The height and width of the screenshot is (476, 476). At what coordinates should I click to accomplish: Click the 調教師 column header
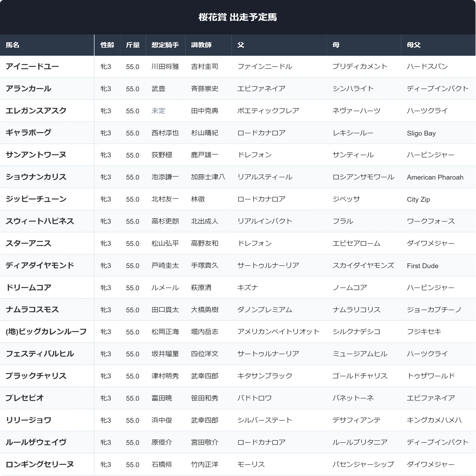208,45
